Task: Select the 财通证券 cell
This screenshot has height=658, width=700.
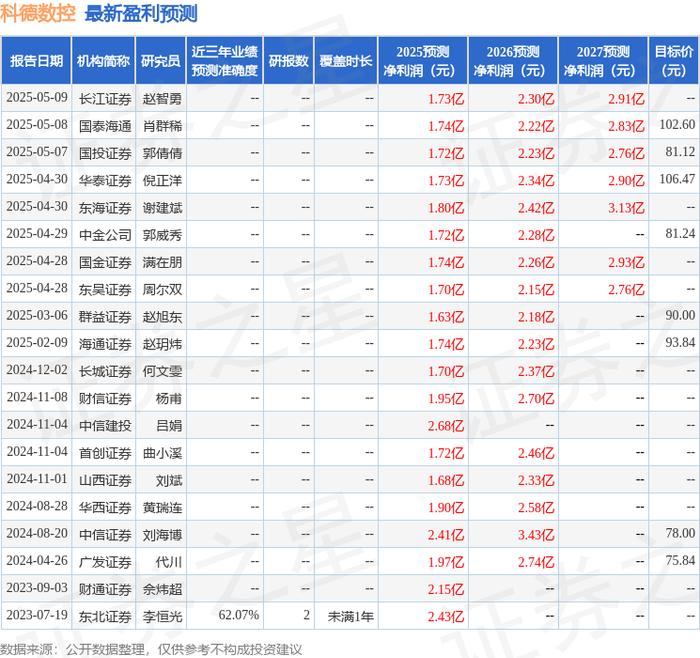Action: point(105,590)
